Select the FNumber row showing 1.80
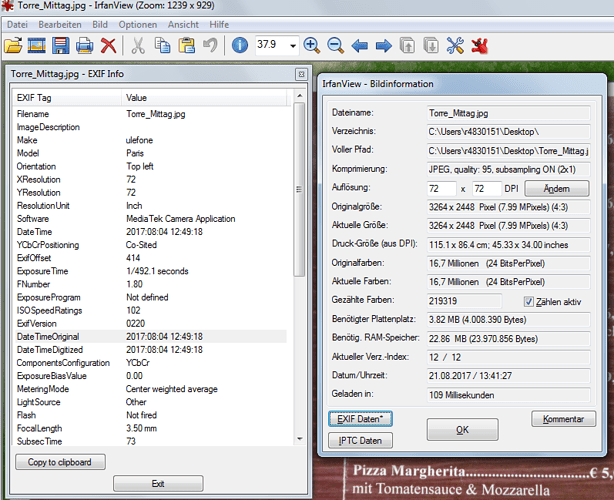 point(151,284)
